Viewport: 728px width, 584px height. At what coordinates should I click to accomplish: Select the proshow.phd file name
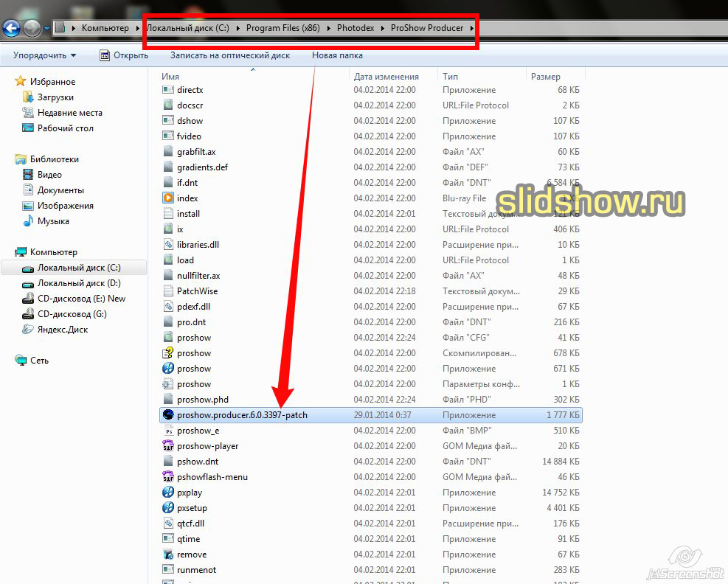pyautogui.click(x=202, y=400)
